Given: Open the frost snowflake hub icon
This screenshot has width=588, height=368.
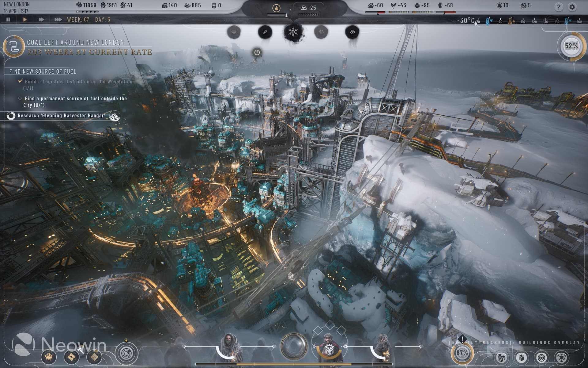Looking at the screenshot, I should point(293,32).
